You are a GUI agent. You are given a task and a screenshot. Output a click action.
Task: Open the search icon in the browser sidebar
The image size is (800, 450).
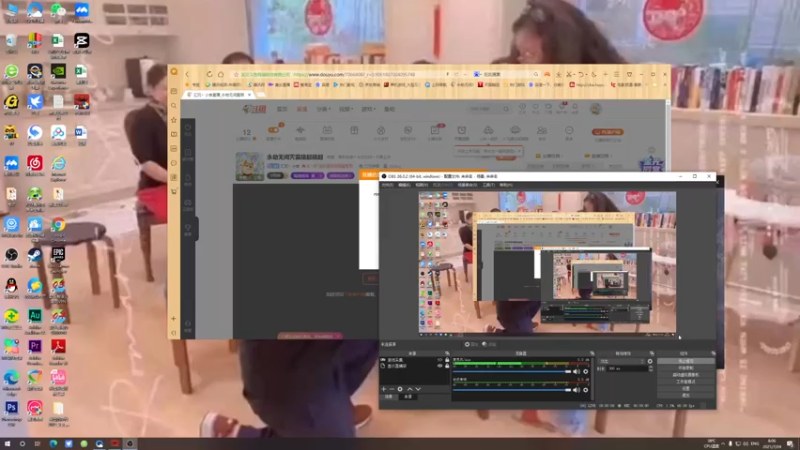(x=174, y=106)
